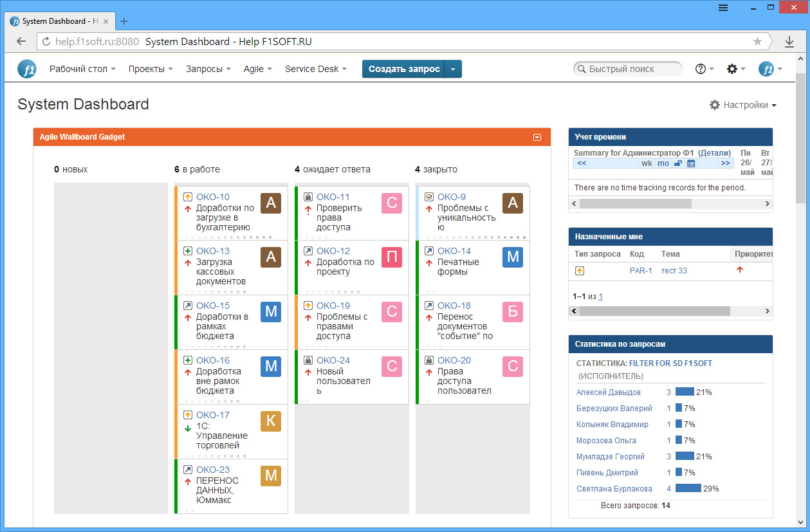
Task: Click the pink Б avatar on ОКО-18
Action: tap(513, 312)
